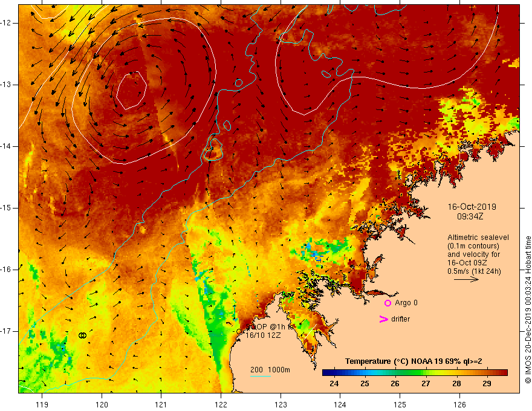
Task: Click the black double-circle marker near 120°E, -17
Action: [x=82, y=335]
